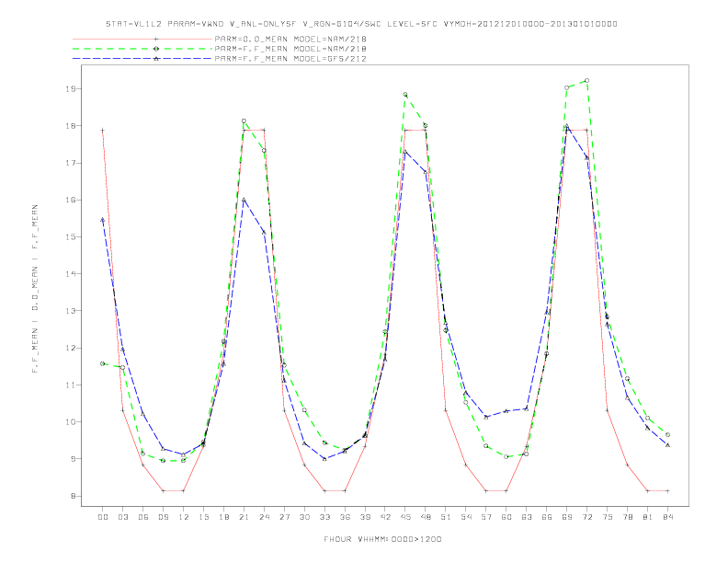Click x-axis forecast hour label 72

[x=587, y=517]
